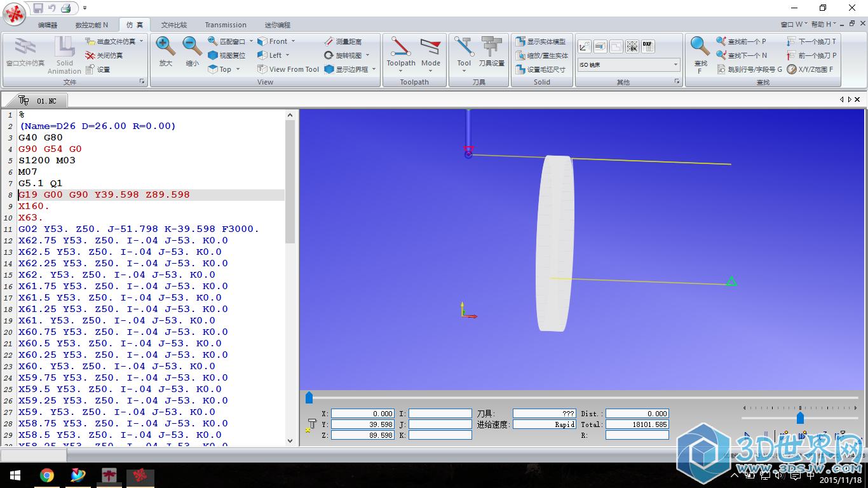Click the 窗口文件仿真 icon
The width and height of the screenshot is (868, 488).
(25, 51)
